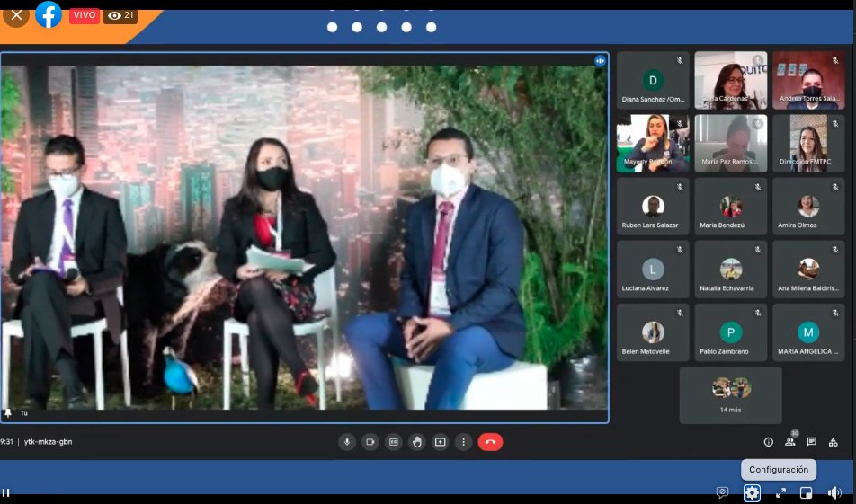Click the volume speaker icon

[834, 492]
